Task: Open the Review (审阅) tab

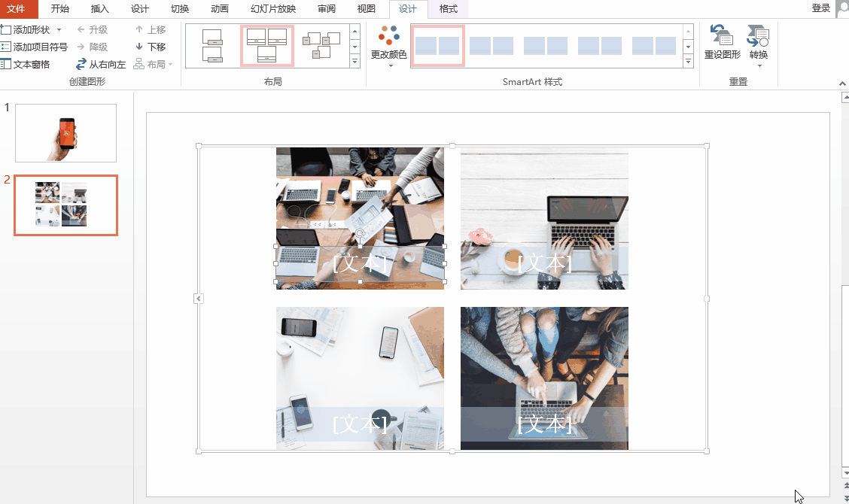Action: pyautogui.click(x=327, y=9)
